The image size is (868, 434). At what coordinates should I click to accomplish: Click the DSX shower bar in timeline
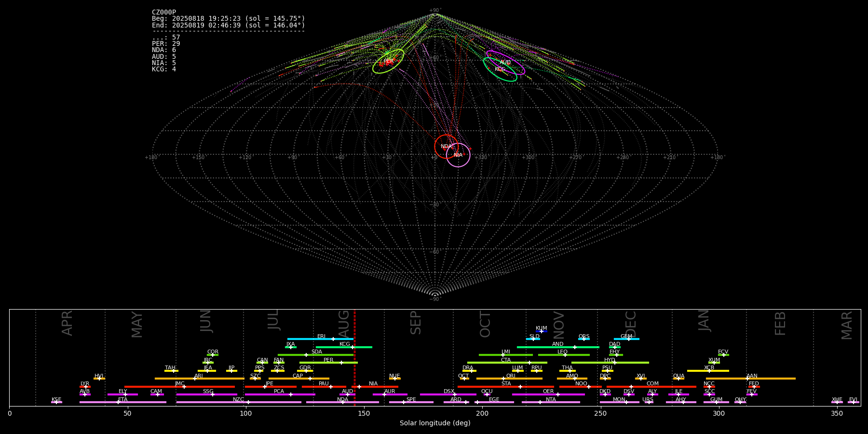click(x=448, y=394)
